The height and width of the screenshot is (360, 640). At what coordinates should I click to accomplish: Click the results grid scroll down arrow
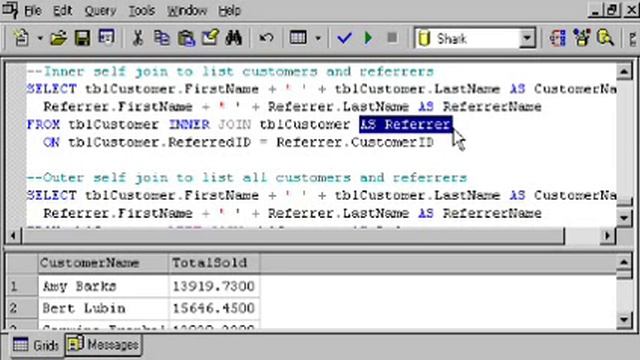[624, 320]
